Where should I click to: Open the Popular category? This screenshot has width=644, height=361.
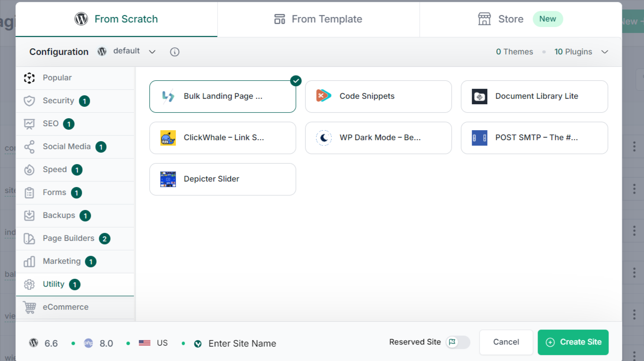coord(75,78)
